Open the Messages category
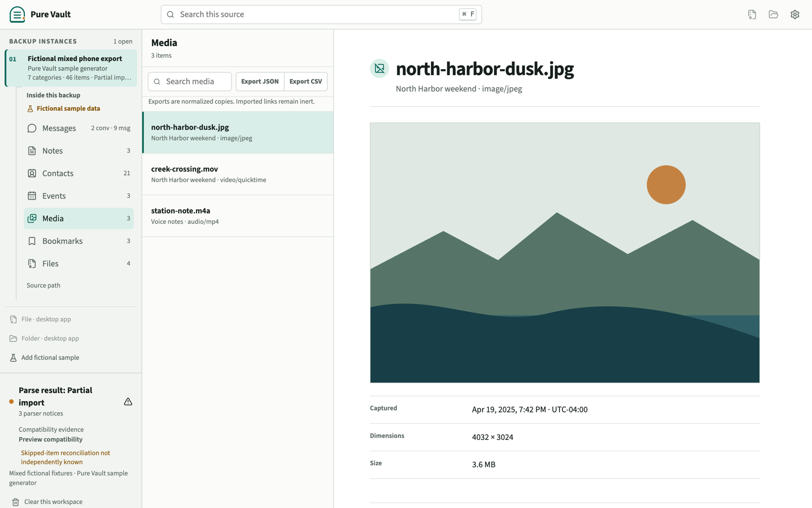 tap(79, 128)
